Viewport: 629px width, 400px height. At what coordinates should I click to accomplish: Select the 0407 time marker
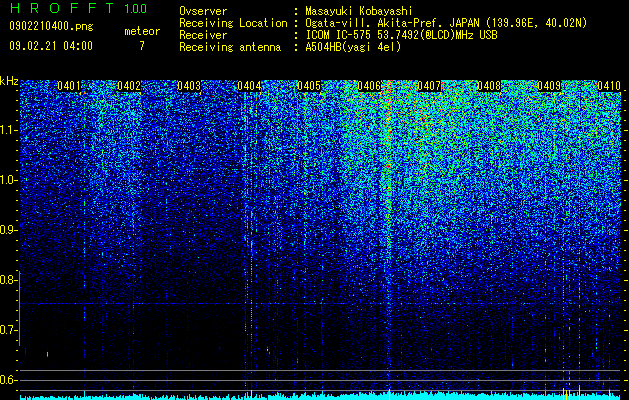tap(429, 86)
